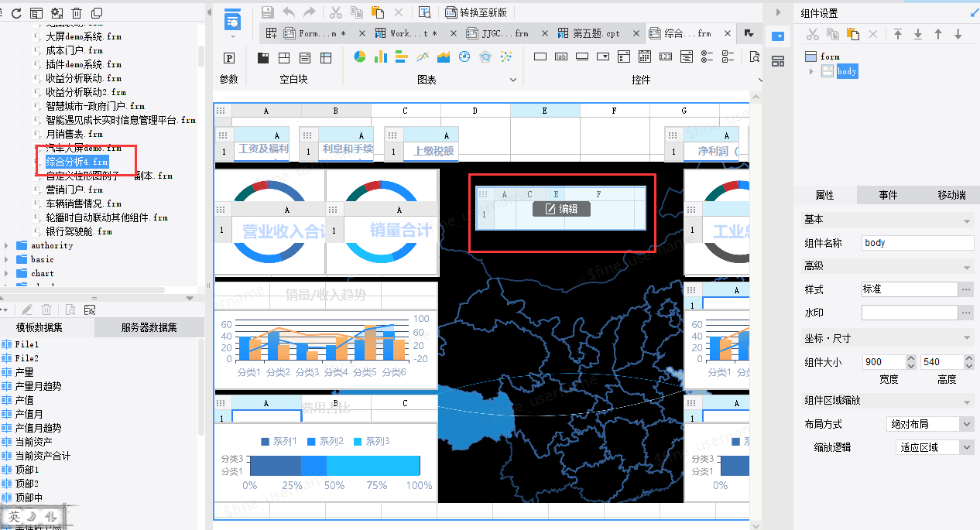Click the trash delete icon in file panel
Image resolution: width=980 pixels, height=530 pixels.
point(77,13)
